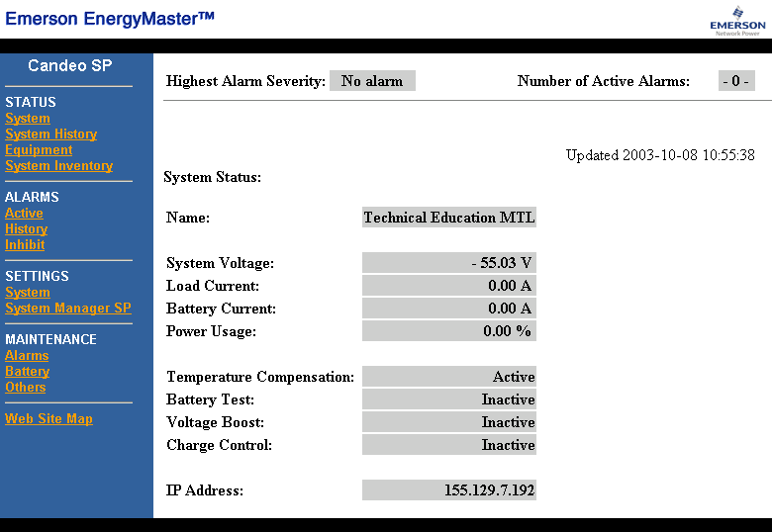View Active alarms under ALARMS
This screenshot has height=532, width=772.
coord(24,214)
